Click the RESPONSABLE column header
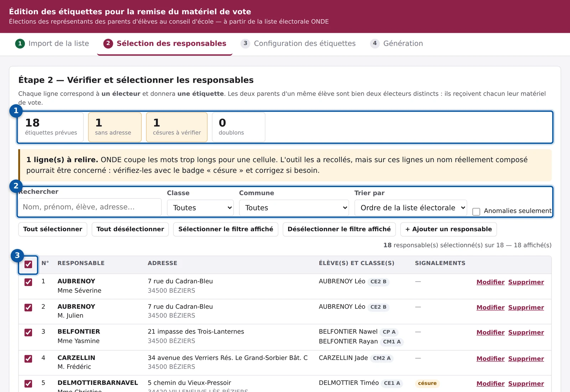 (x=81, y=263)
